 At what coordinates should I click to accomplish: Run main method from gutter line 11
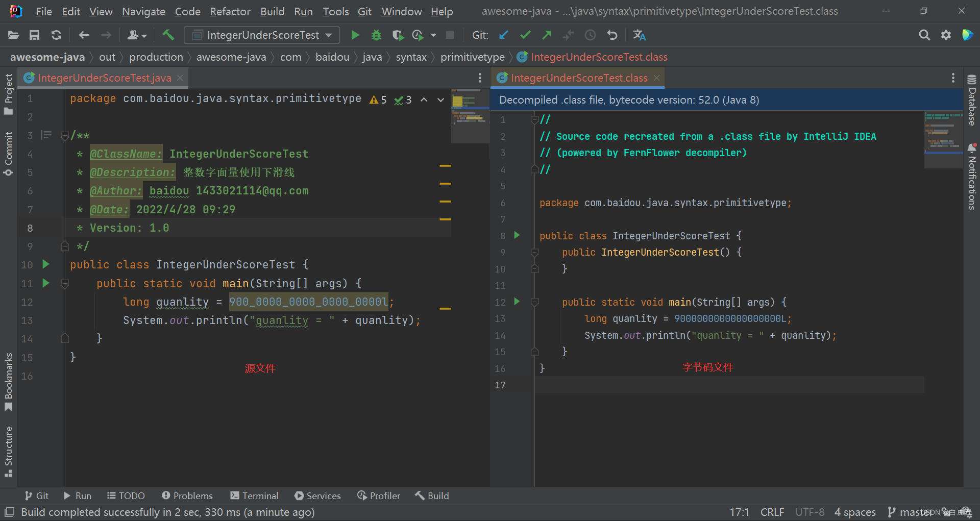[46, 283]
